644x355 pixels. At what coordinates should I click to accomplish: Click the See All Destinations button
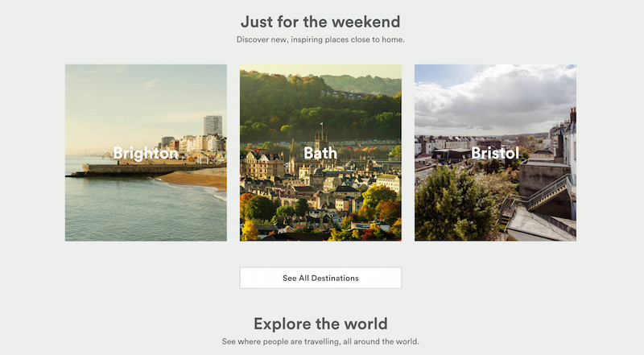coord(320,279)
